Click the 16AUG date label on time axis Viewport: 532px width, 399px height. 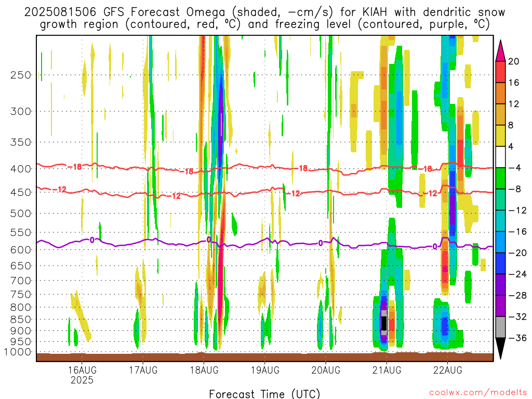pyautogui.click(x=82, y=370)
